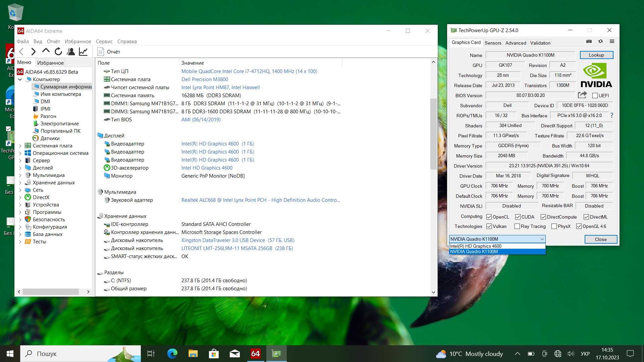Open the GPU-Z hamburger menu
The image size is (644, 362).
click(x=612, y=42)
